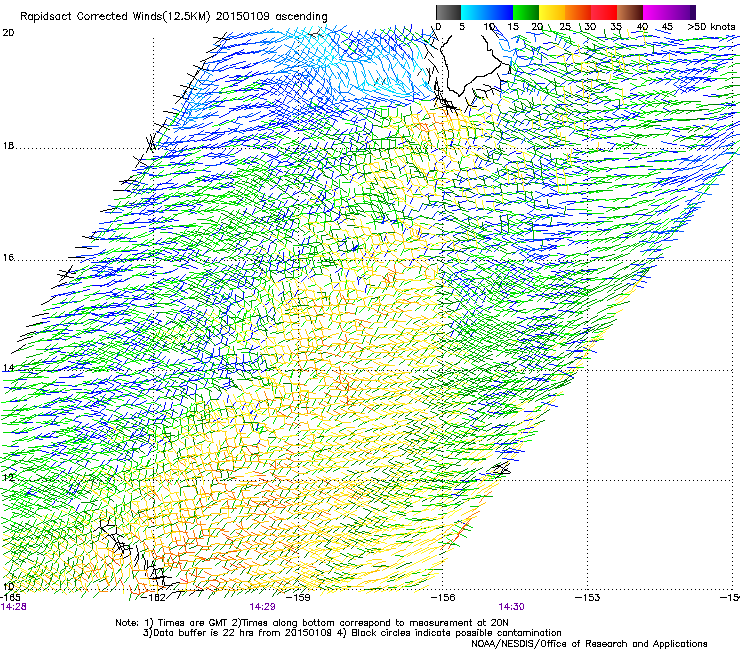Image resolution: width=740 pixels, height=650 pixels.
Task: Click the purple time label "14:29"
Action: tap(262, 607)
